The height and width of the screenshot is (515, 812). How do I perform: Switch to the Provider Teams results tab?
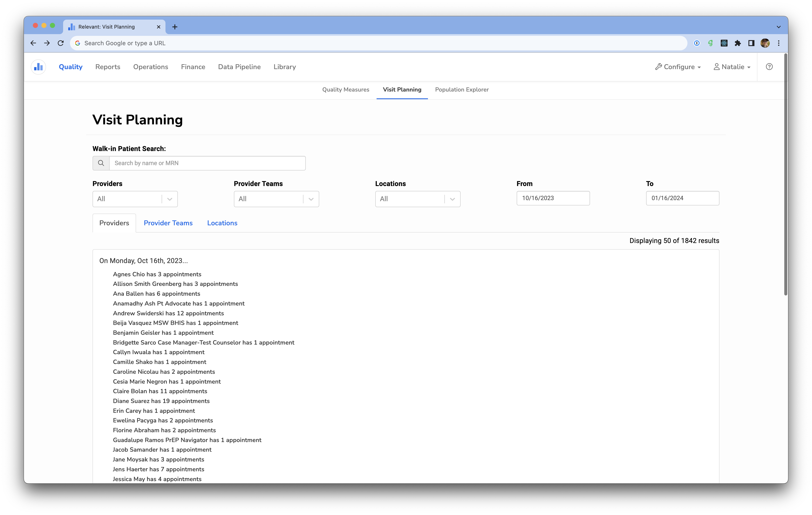pyautogui.click(x=168, y=223)
